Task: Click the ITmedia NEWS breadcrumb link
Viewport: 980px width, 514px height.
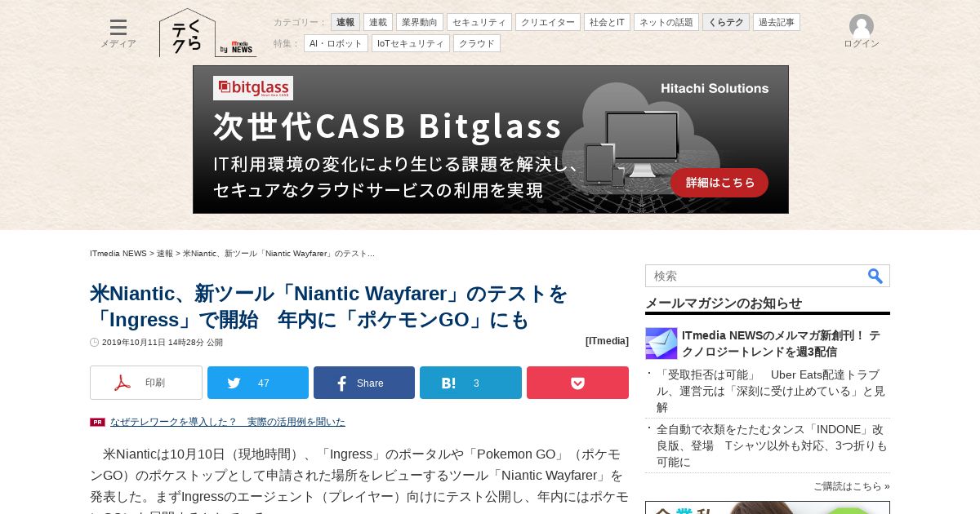Action: pos(118,254)
